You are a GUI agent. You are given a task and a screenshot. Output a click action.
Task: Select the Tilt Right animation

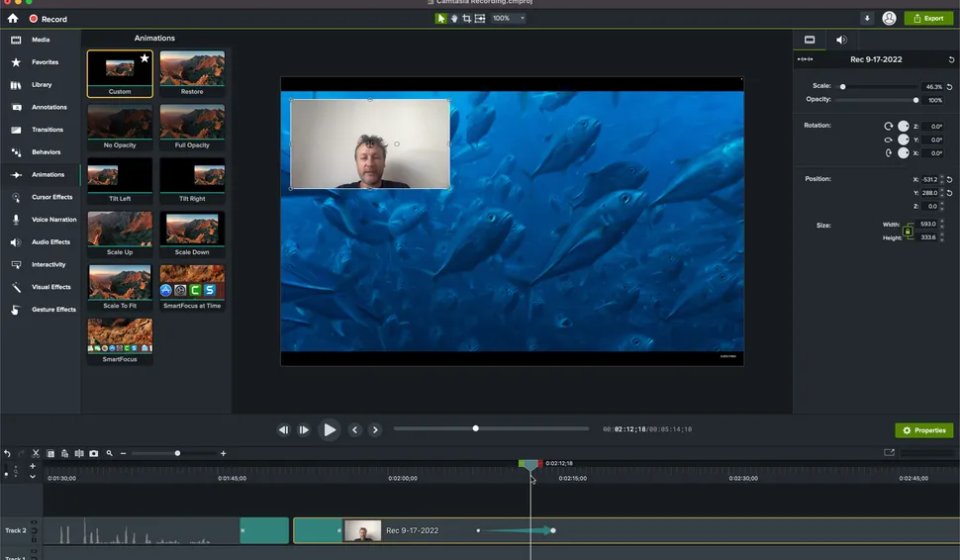(x=192, y=181)
